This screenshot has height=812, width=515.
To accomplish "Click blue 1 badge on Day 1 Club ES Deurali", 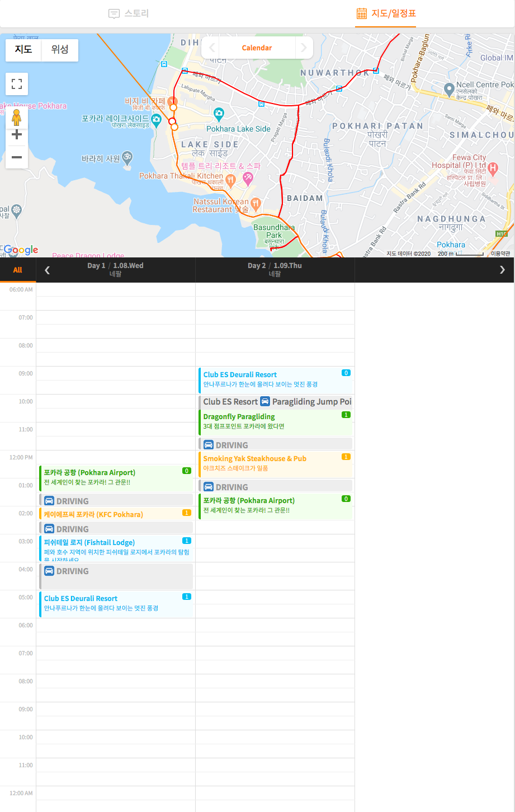I will point(187,597).
